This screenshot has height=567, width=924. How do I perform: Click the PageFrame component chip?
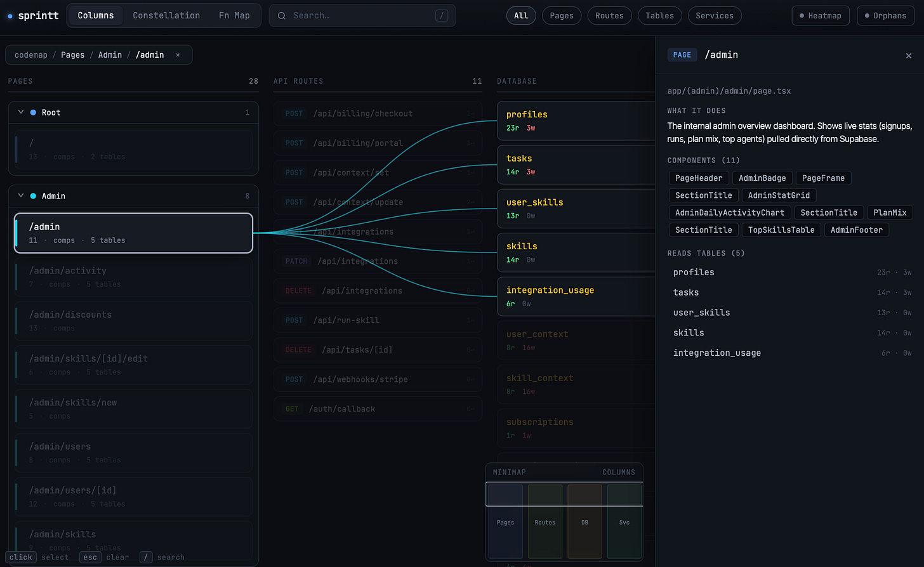point(823,178)
